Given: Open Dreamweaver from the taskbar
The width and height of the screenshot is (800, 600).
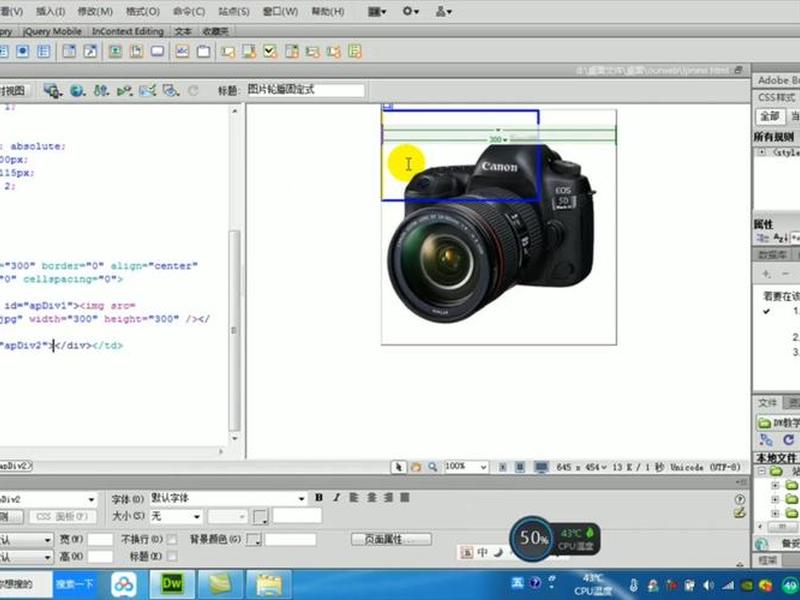Looking at the screenshot, I should pyautogui.click(x=171, y=584).
